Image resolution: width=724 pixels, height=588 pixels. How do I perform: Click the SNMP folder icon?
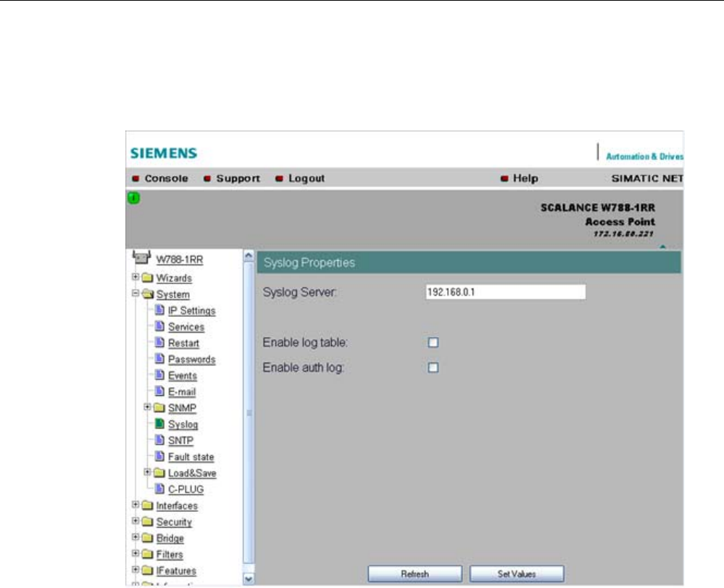coord(159,407)
